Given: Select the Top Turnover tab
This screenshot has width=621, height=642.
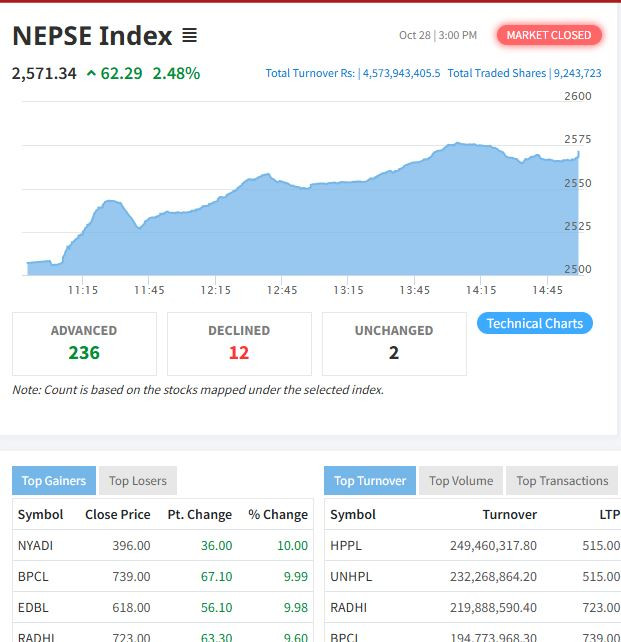Looking at the screenshot, I should pyautogui.click(x=370, y=481).
